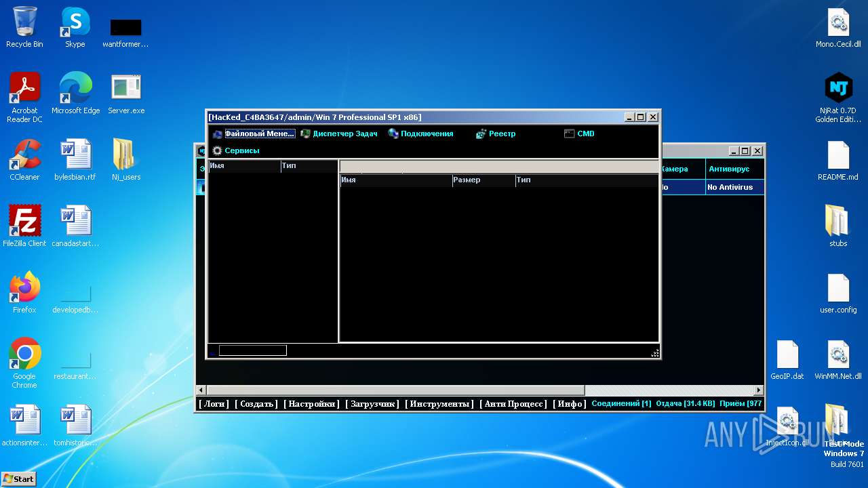Screen dimensions: 868x488
Task: Click the Имя column header in right file list
Action: point(396,180)
